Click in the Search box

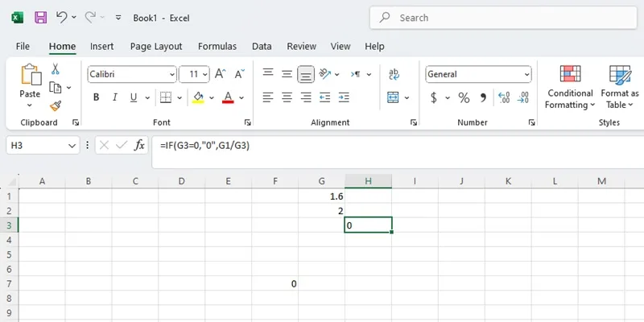(x=503, y=18)
